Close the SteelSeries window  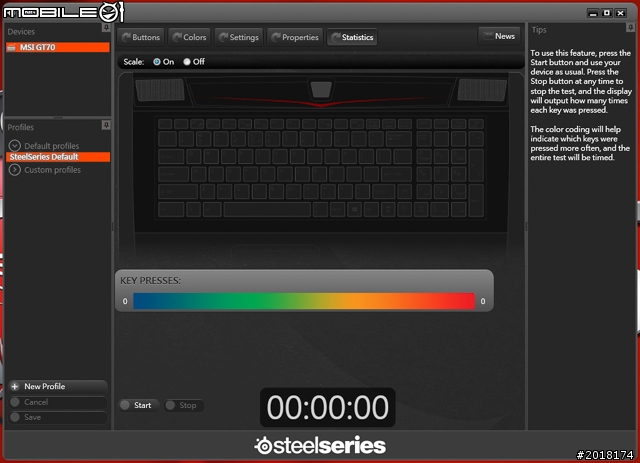pyautogui.click(x=621, y=13)
